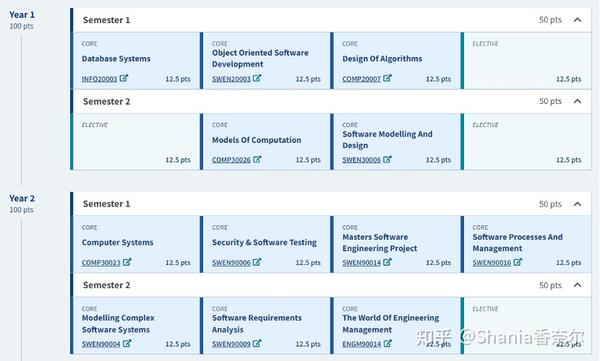
Task: Follow the SWEN90004 subject code link
Action: [x=101, y=344]
